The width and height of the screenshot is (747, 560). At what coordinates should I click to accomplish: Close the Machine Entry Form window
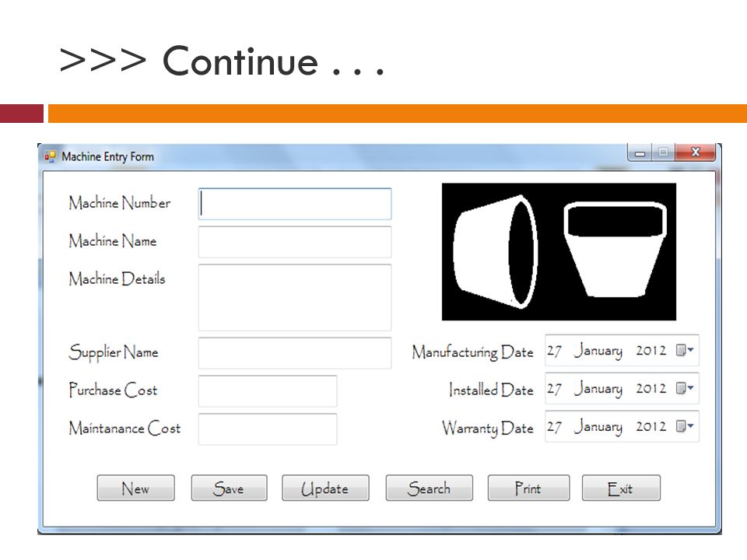pos(696,152)
